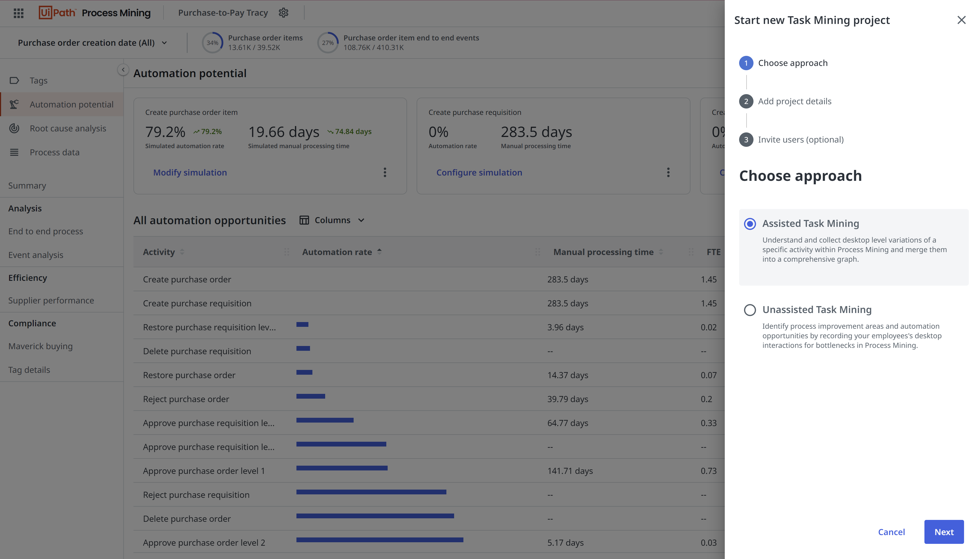Click the Purchase-to-Pay Tracy project name

click(223, 13)
